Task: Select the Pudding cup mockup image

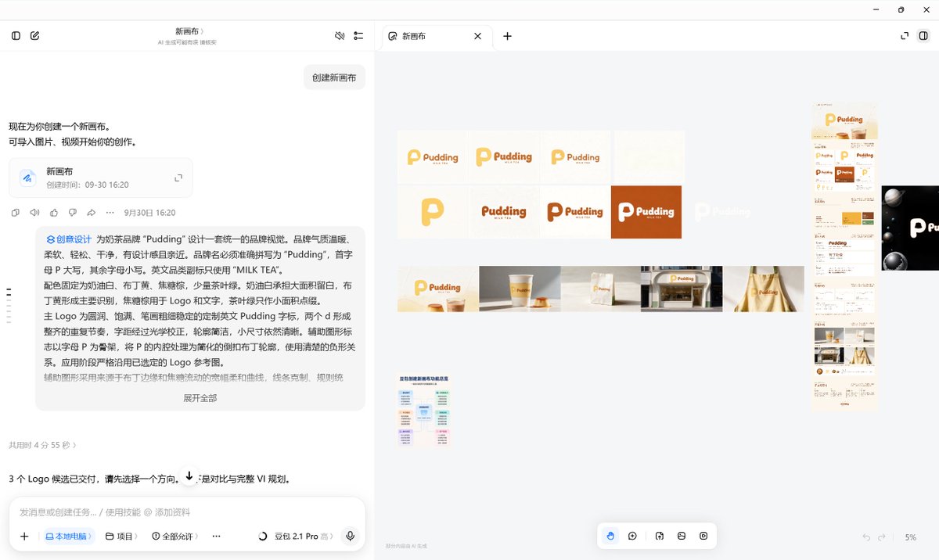Action: 520,289
